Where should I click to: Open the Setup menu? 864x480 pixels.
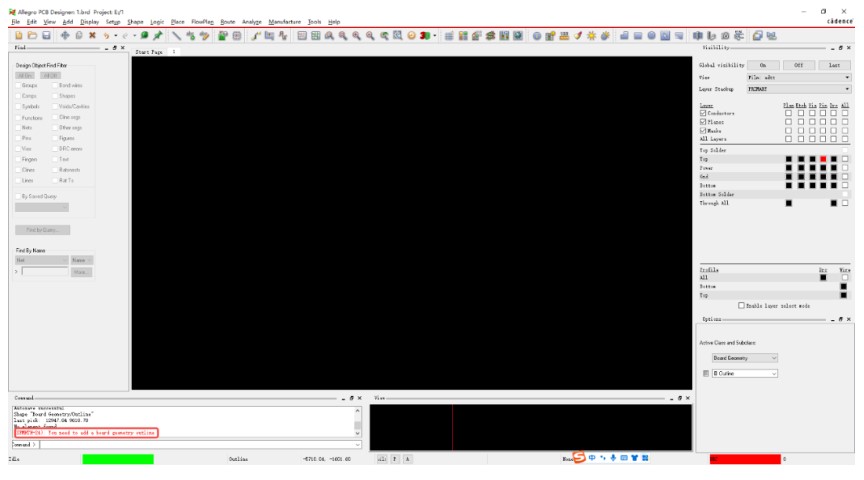112,22
